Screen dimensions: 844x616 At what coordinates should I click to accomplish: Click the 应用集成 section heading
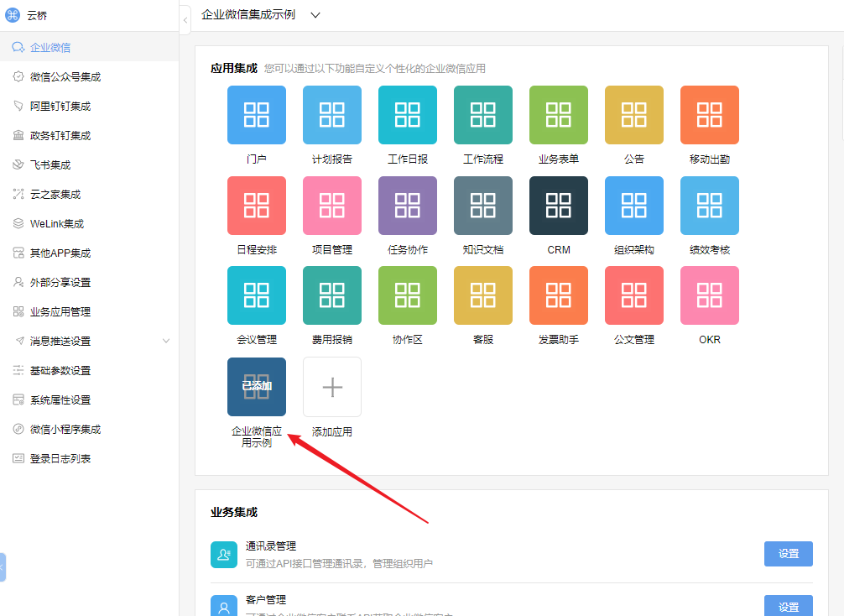click(x=234, y=68)
